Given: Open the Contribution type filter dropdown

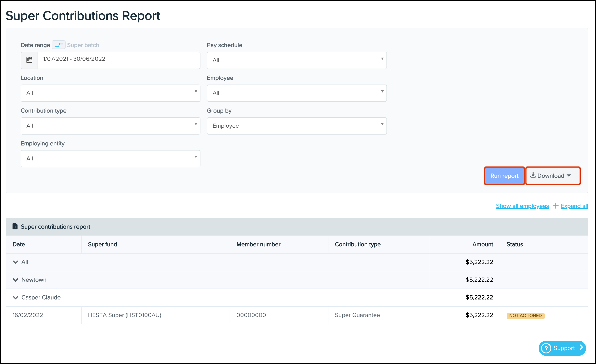Looking at the screenshot, I should [110, 126].
